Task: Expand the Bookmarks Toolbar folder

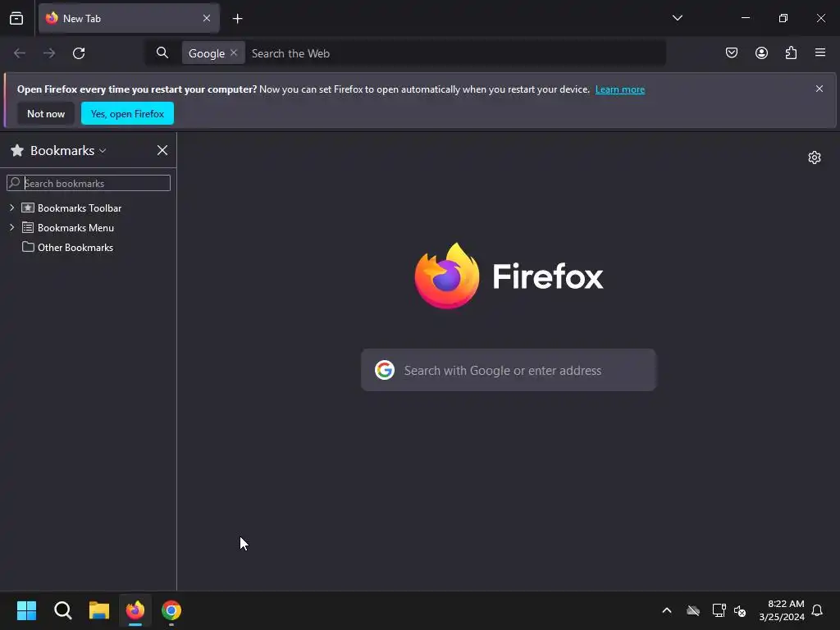Action: pos(11,208)
